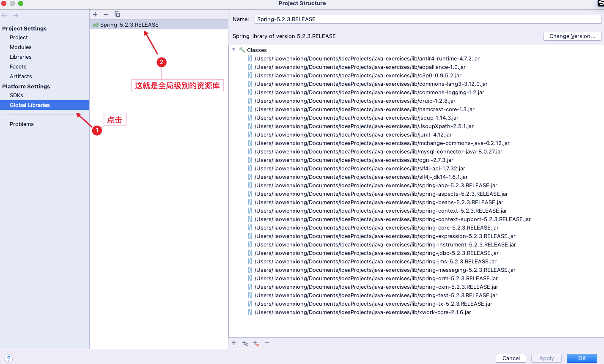Image resolution: width=604 pixels, height=364 pixels.
Task: Click the jar icon beside junit-4.12.jar
Action: (x=250, y=135)
